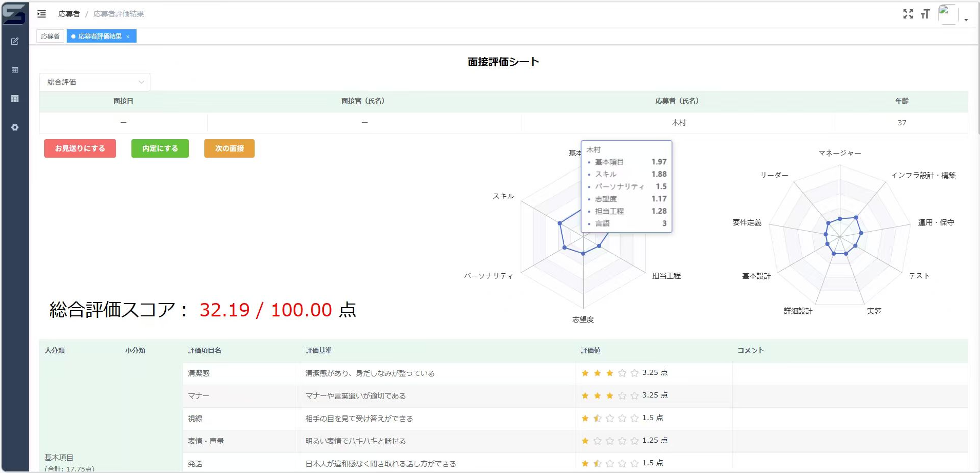
Task: Open the compose/edit icon in sidebar
Action: (15, 41)
